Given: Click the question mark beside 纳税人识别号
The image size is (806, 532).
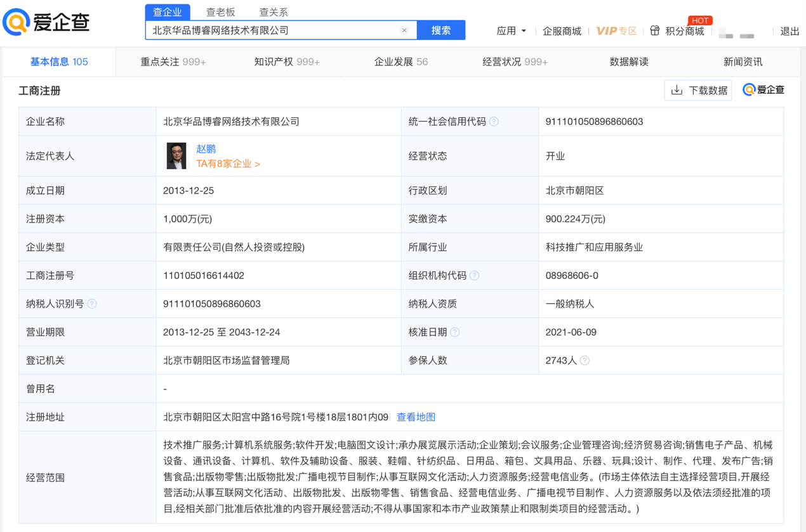Looking at the screenshot, I should pyautogui.click(x=92, y=304).
